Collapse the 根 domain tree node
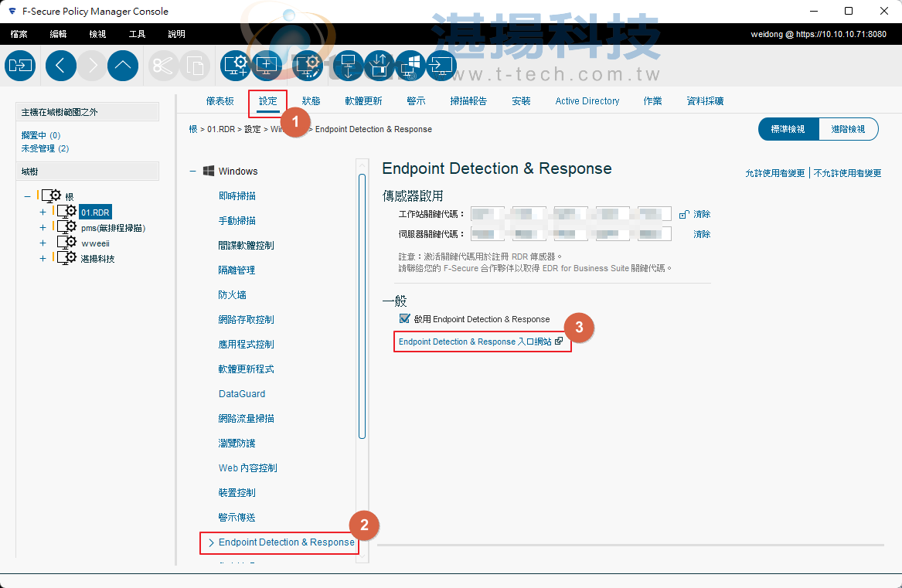902x588 pixels. coord(27,196)
